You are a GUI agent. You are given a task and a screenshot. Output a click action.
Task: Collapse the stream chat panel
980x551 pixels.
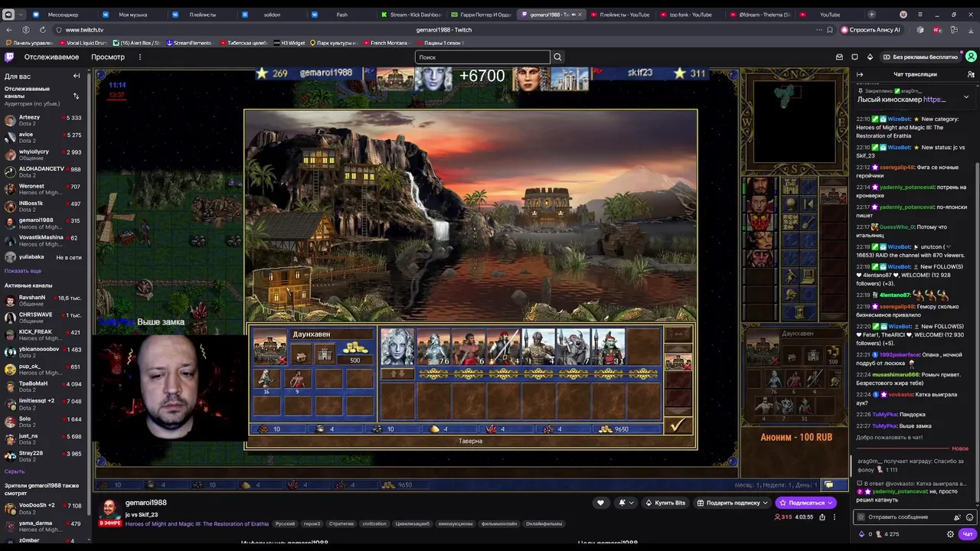coord(860,74)
